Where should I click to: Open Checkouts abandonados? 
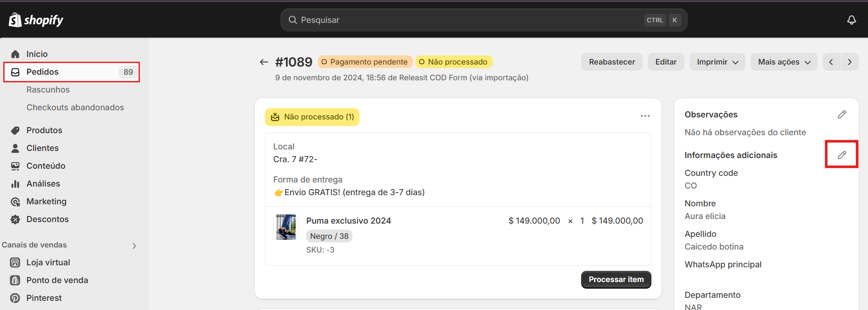pos(75,107)
